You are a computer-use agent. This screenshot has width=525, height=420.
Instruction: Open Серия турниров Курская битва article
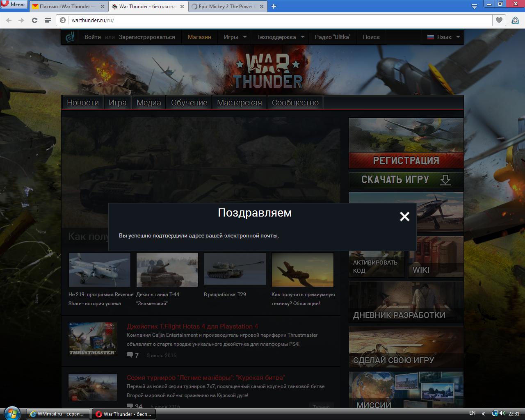(206, 377)
